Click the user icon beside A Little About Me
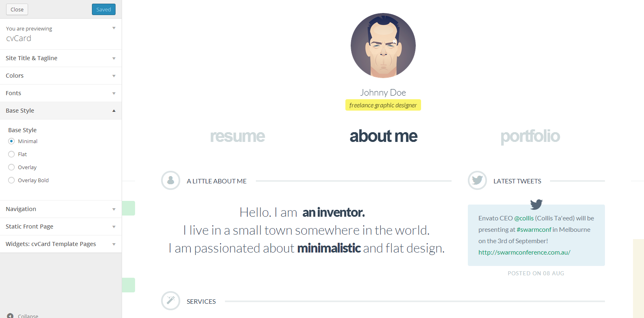644x318 pixels. pyautogui.click(x=170, y=180)
